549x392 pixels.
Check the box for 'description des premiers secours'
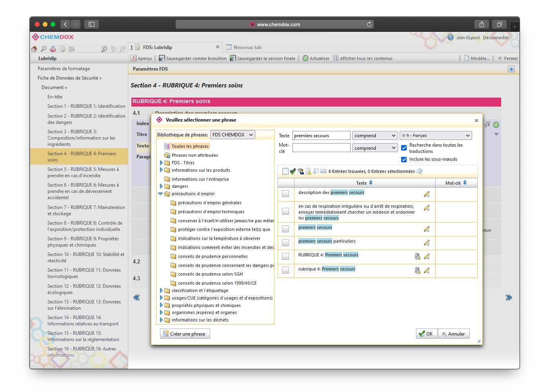(x=285, y=194)
